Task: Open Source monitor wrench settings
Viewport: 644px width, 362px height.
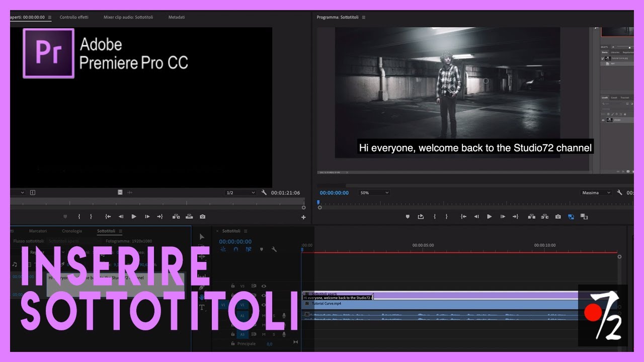Action: [x=264, y=193]
